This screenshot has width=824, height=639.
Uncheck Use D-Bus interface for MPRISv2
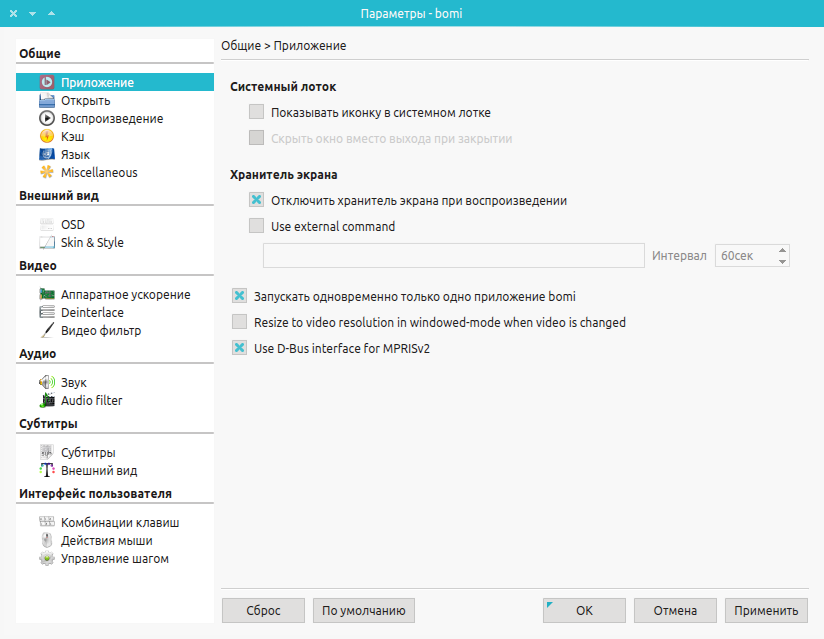[x=240, y=347]
